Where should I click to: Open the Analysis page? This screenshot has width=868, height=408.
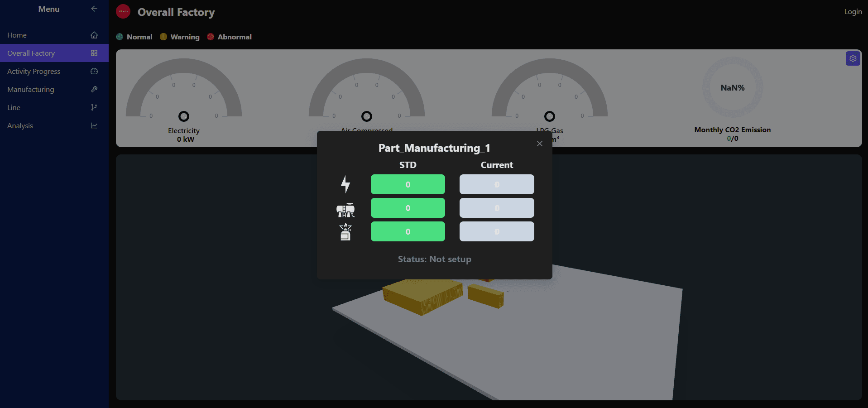coord(54,125)
